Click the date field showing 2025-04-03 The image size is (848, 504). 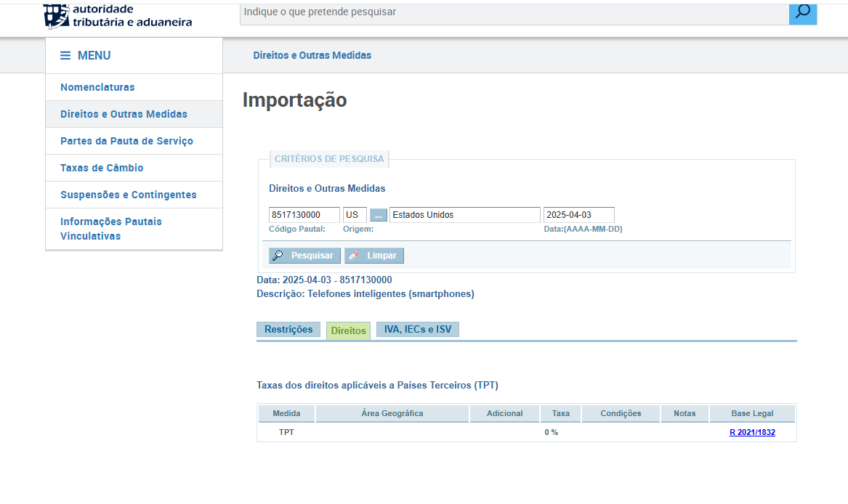tap(578, 215)
